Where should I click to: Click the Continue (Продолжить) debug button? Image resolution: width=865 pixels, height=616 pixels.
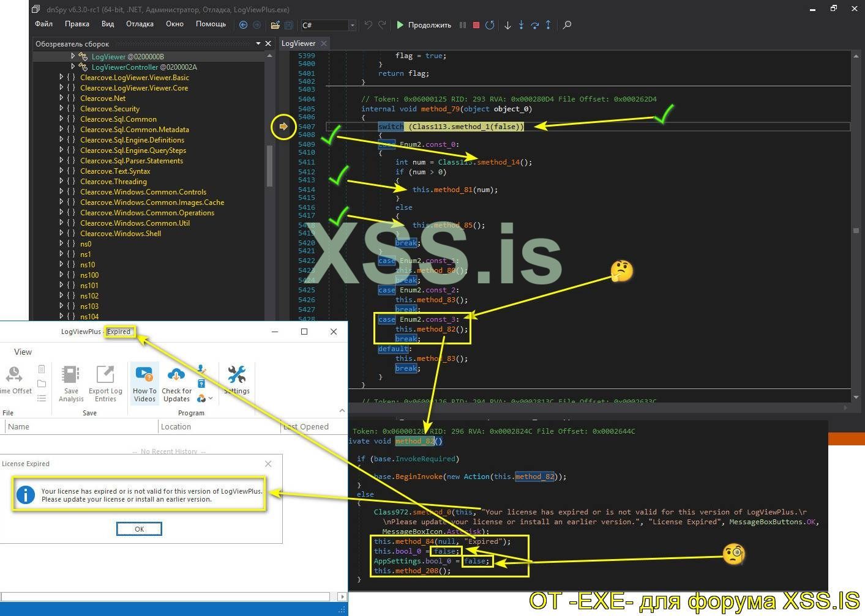click(x=424, y=25)
